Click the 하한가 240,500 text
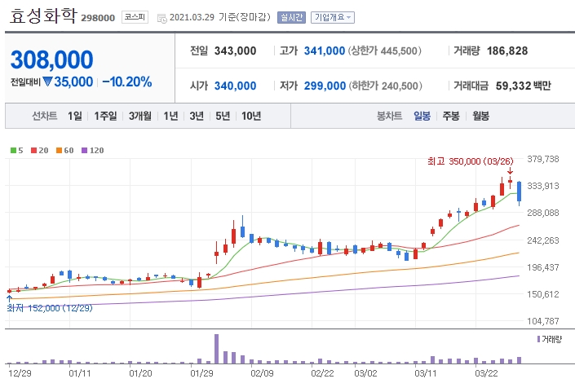This screenshot has height=392, width=575. click(386, 86)
